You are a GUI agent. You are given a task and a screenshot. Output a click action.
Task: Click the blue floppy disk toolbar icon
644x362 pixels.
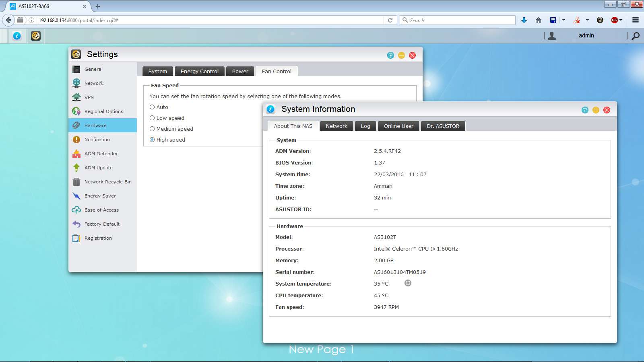553,20
